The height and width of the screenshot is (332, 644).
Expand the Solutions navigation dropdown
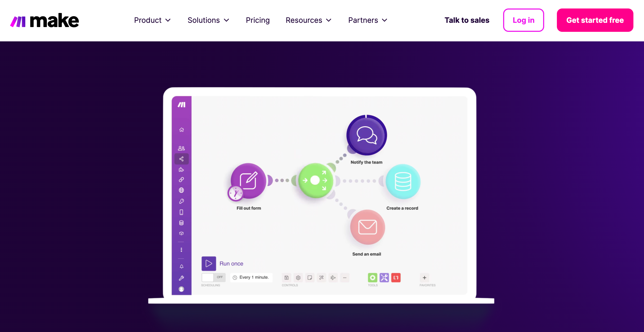pos(209,20)
